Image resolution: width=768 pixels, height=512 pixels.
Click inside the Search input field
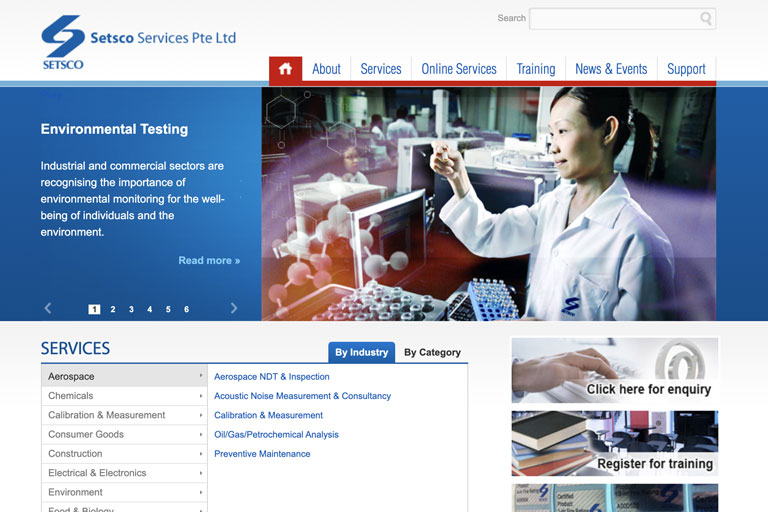click(612, 19)
